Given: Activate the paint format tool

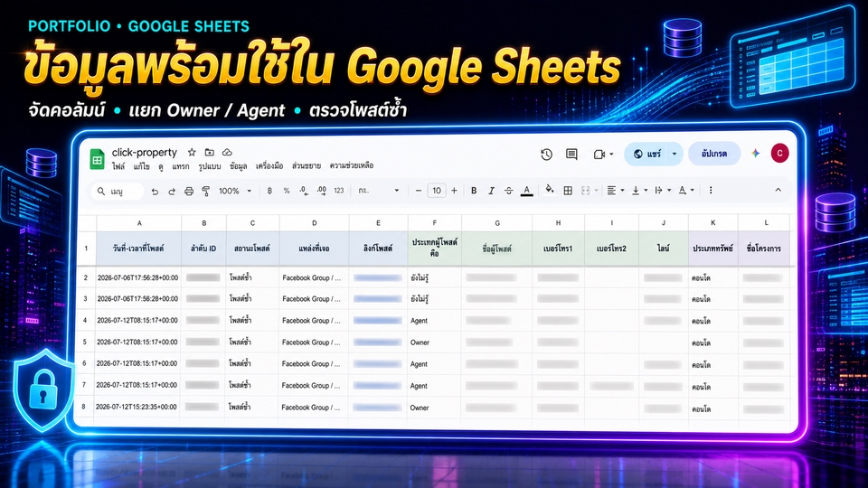Looking at the screenshot, I should click(x=205, y=191).
